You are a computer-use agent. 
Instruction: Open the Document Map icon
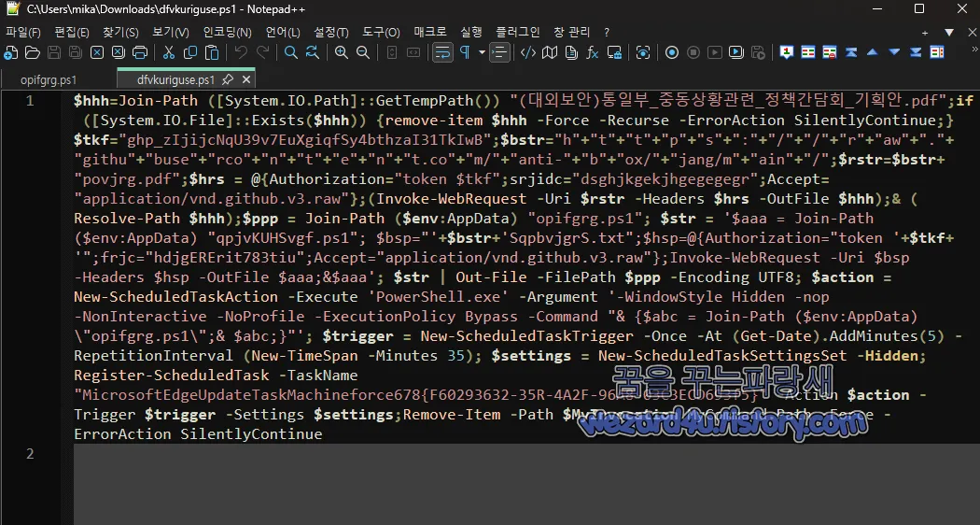coord(550,52)
